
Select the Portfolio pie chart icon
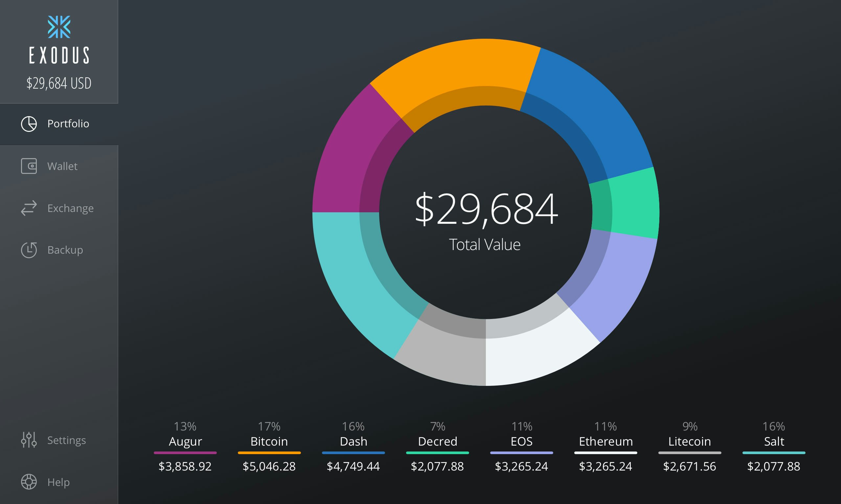click(29, 124)
